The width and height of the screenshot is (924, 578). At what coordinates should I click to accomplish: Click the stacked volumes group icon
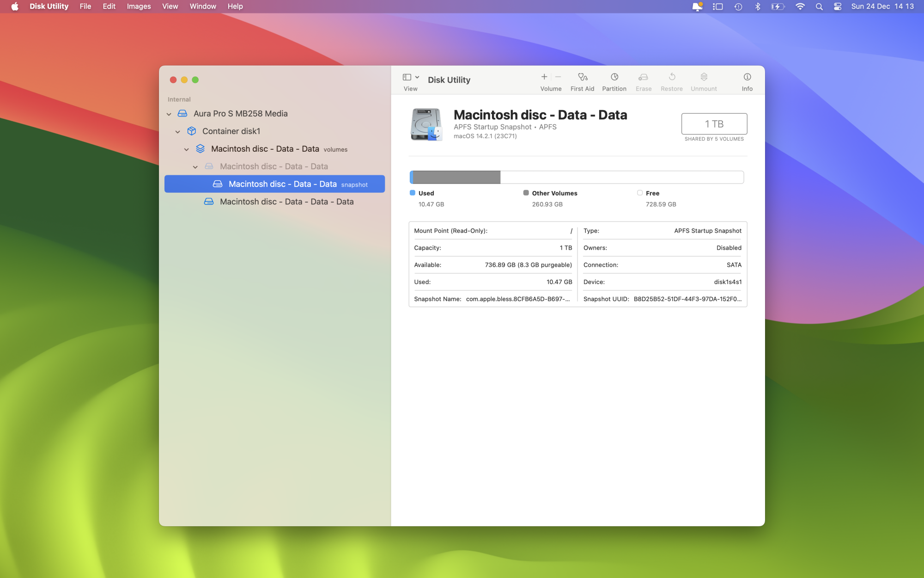point(201,149)
